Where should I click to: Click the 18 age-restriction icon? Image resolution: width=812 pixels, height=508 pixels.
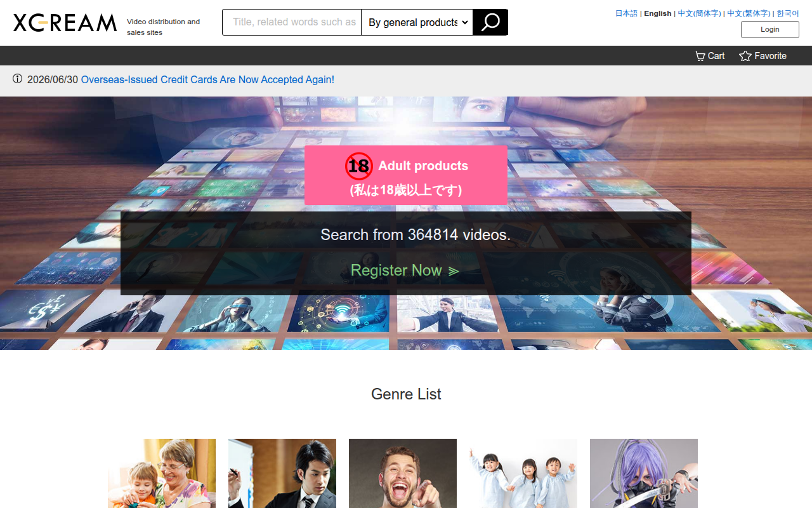(358, 166)
